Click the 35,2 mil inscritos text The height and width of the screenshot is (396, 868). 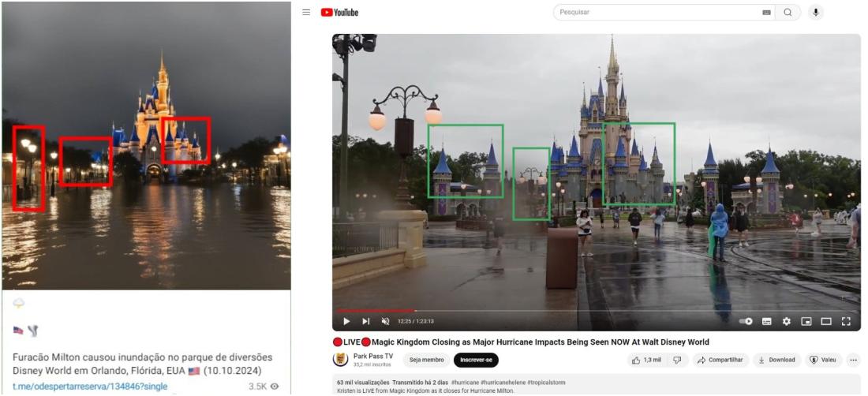(372, 365)
